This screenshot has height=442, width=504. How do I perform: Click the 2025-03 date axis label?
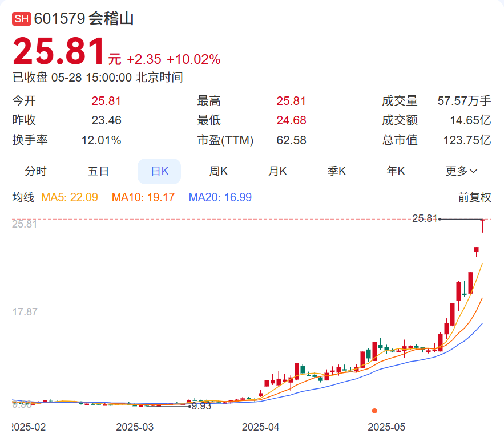tap(135, 427)
